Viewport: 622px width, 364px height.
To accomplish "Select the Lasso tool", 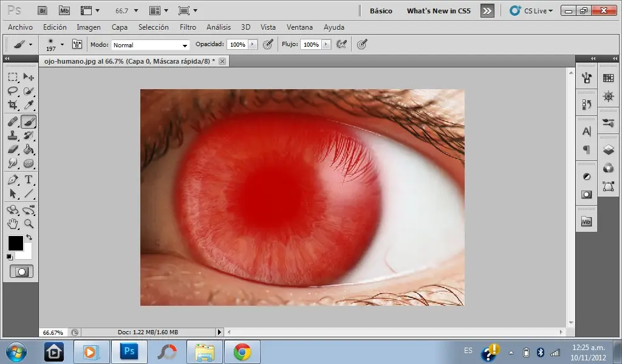I will pyautogui.click(x=13, y=91).
